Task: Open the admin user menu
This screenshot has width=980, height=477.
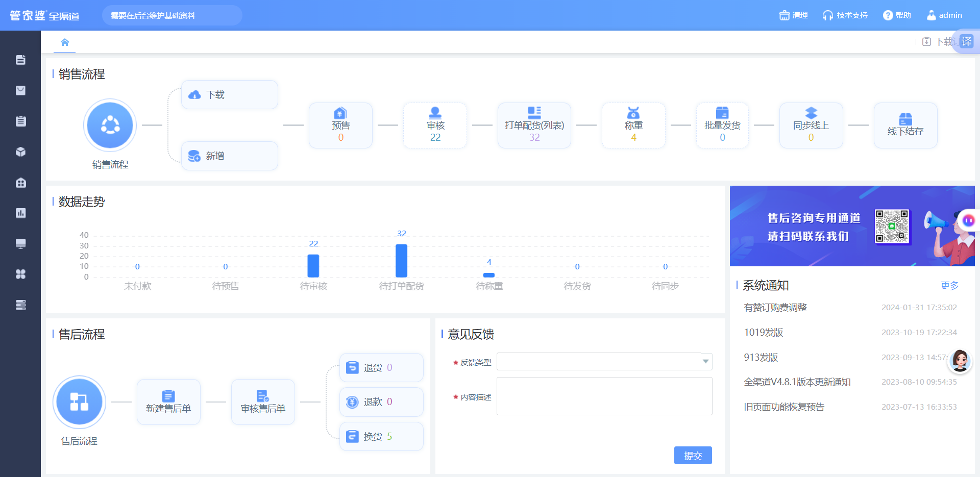Action: [x=944, y=15]
